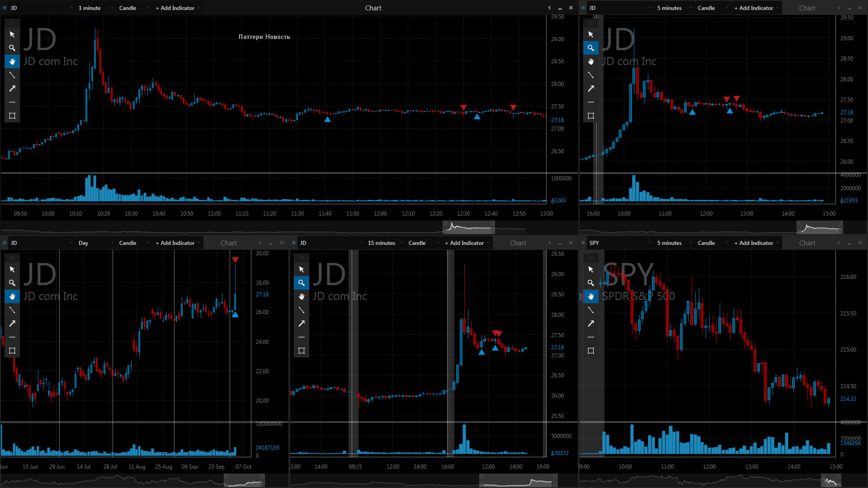The width and height of the screenshot is (868, 488).
Task: Select the horizontal line tool in JD 15 minutes chart
Action: pos(302,337)
